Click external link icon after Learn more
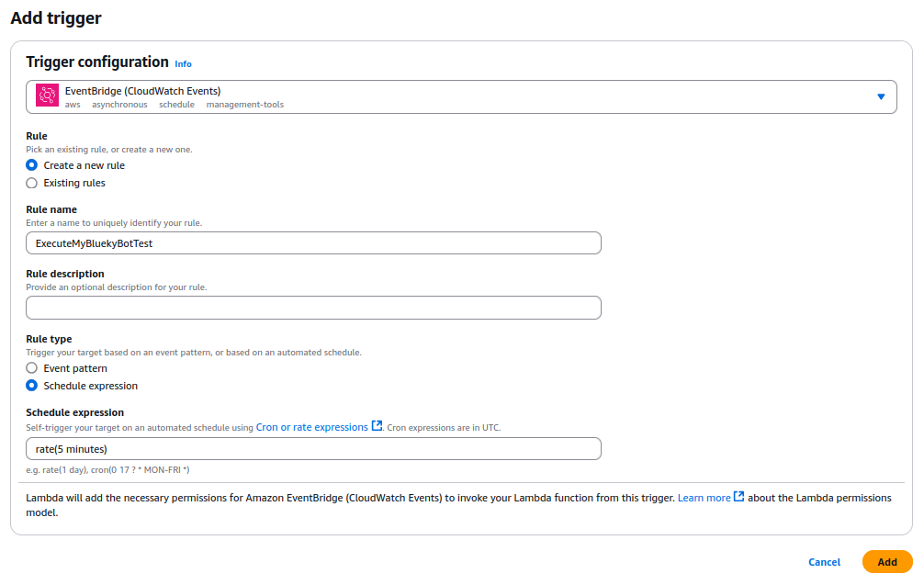 point(739,497)
